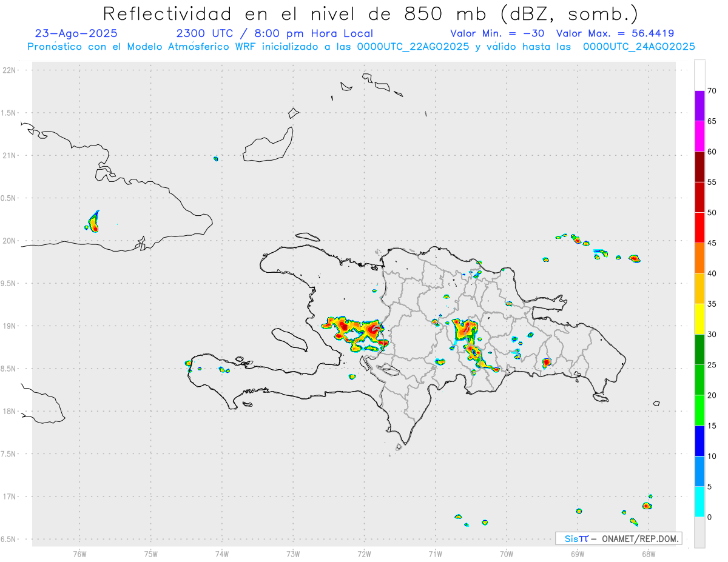Select the '75W' longitude axis label
The height and width of the screenshot is (562, 728).
(151, 554)
